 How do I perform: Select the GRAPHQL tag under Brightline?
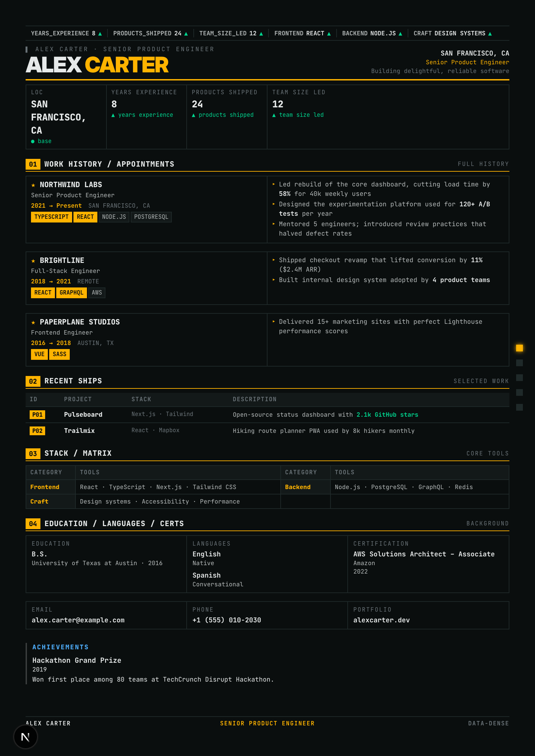coord(71,293)
